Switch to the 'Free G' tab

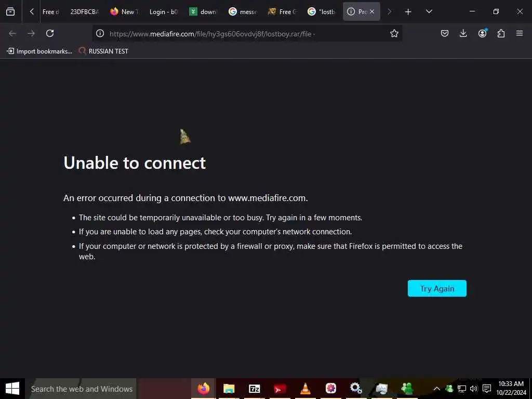point(282,11)
